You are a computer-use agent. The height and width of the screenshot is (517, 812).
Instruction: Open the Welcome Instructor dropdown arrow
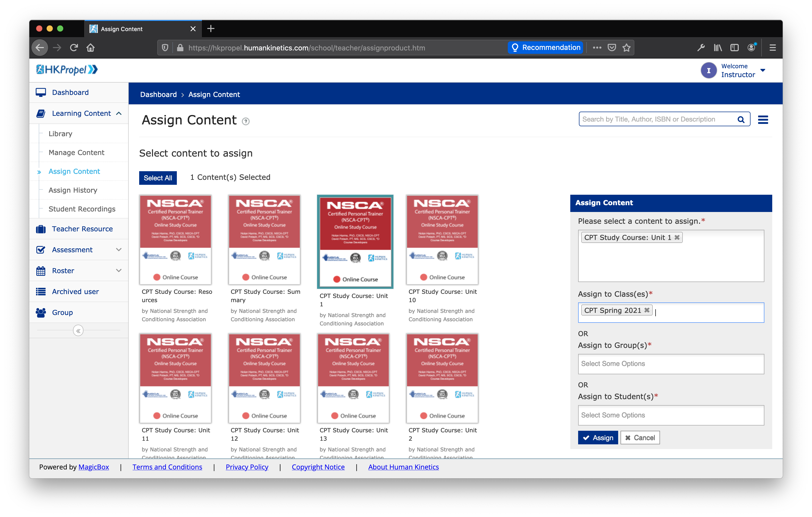(763, 70)
